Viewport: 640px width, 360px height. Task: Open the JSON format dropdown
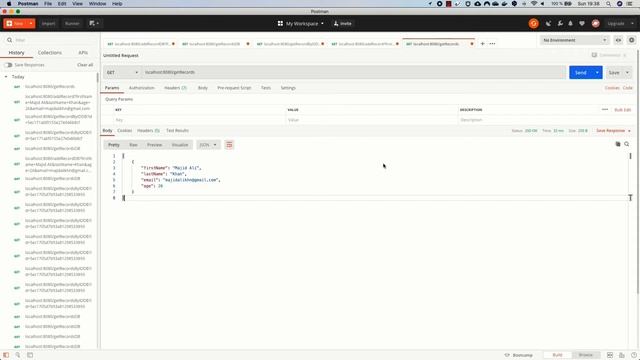(208, 145)
